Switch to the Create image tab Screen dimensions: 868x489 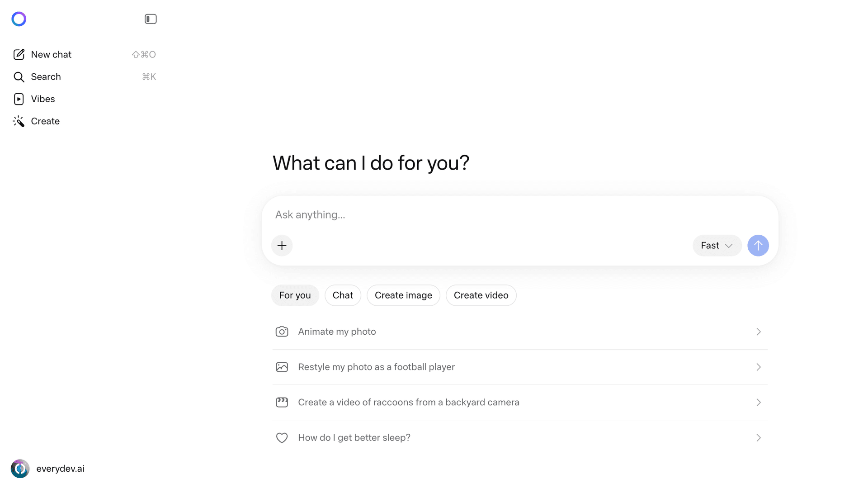pos(403,295)
